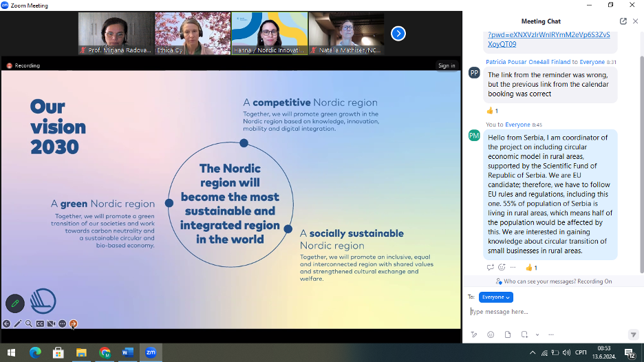The height and width of the screenshot is (362, 644).
Task: Expand screenshot options arrow in chat toolbar
Action: click(x=537, y=334)
